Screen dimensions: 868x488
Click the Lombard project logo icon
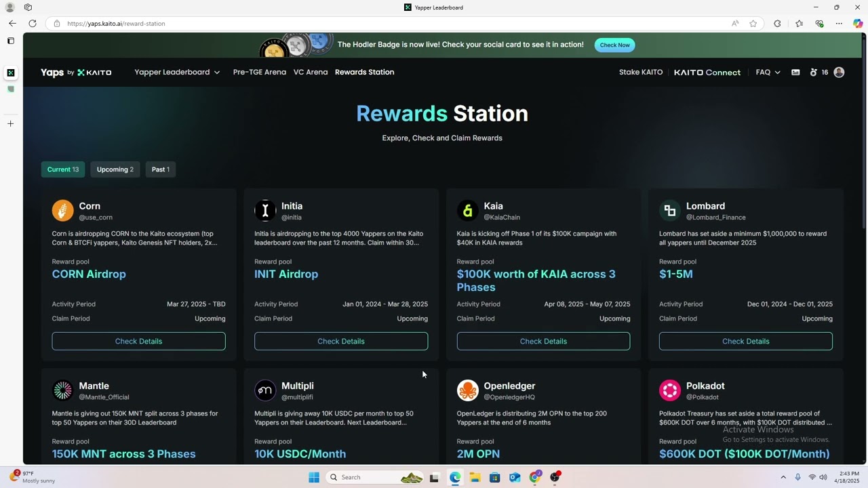coord(670,211)
